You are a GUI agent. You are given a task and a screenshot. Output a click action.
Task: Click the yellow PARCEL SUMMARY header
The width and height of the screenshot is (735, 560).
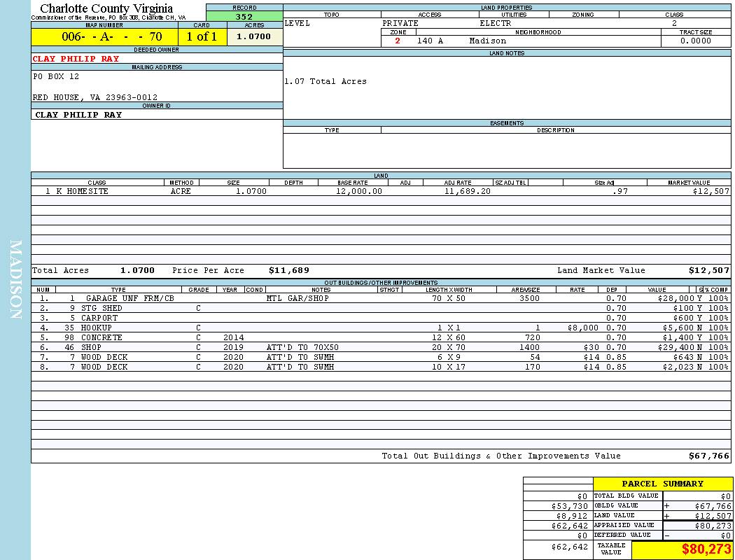pyautogui.click(x=662, y=484)
